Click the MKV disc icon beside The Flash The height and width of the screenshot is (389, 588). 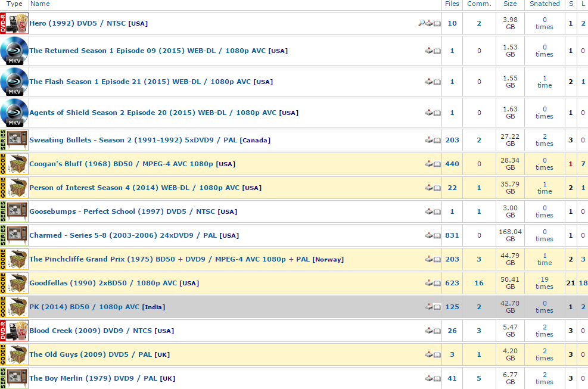[x=14, y=82]
